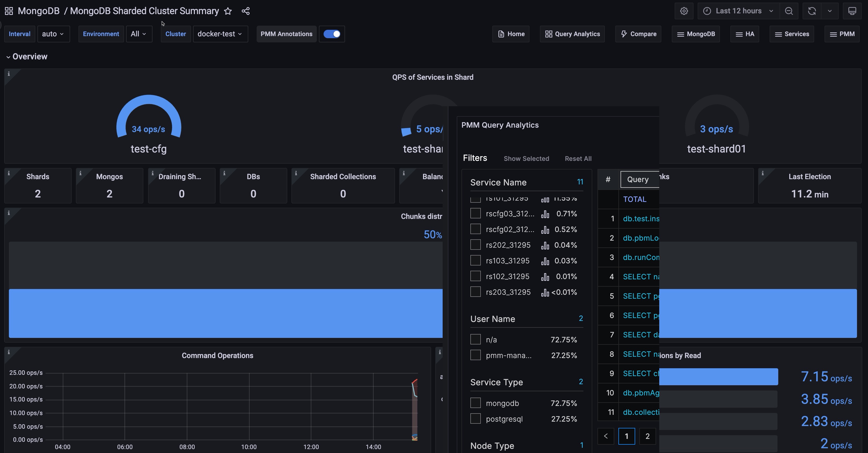Open Query Analytics link

(572, 34)
